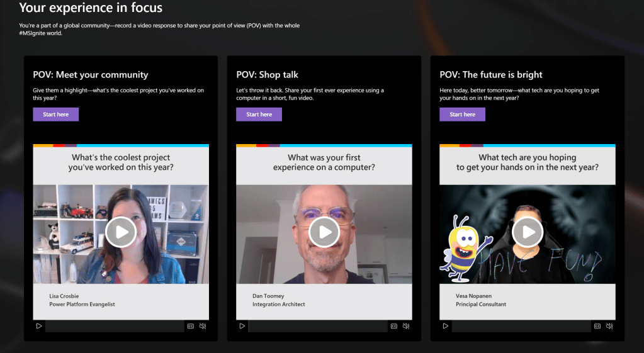Click Start here under The future is bright
The height and width of the screenshot is (353, 644).
(x=463, y=115)
